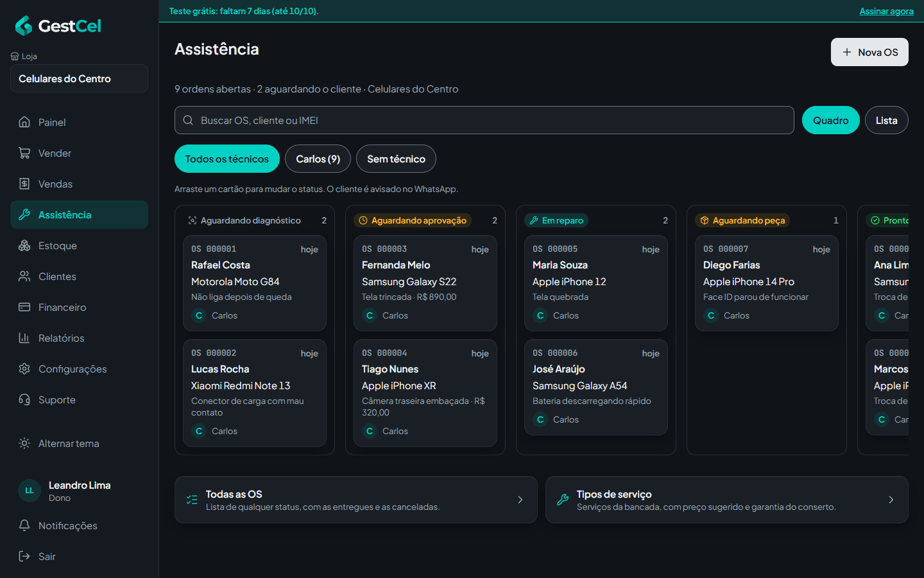
Task: Click the Configurações gear icon
Action: coord(24,369)
